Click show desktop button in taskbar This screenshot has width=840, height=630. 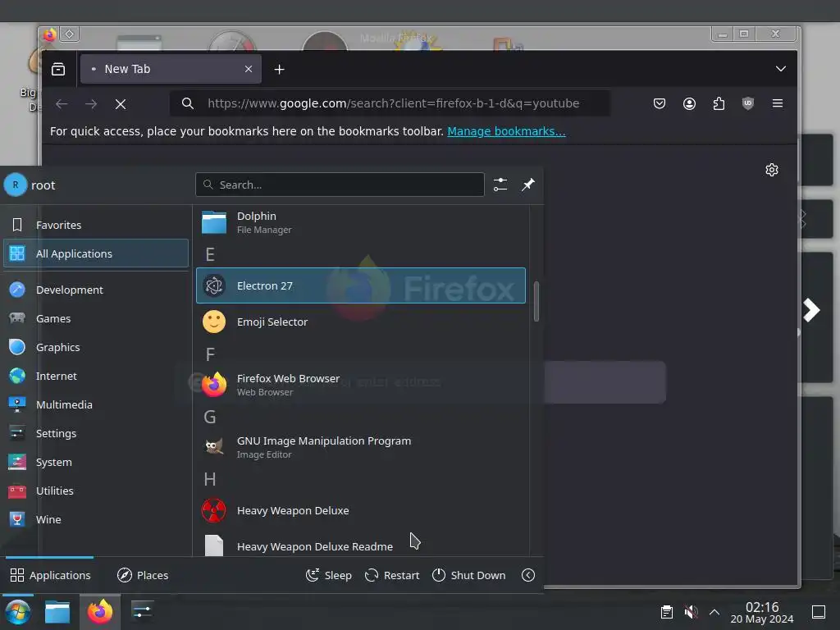819,612
